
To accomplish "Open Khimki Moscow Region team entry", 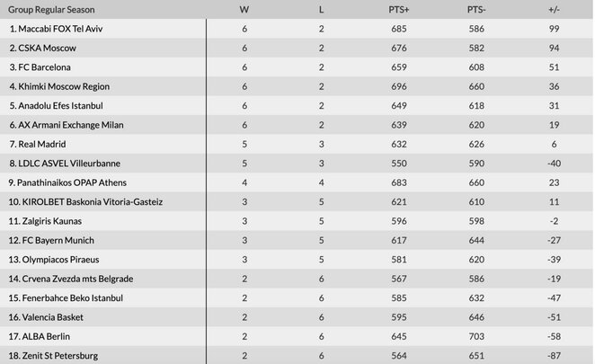I will click(x=65, y=86).
